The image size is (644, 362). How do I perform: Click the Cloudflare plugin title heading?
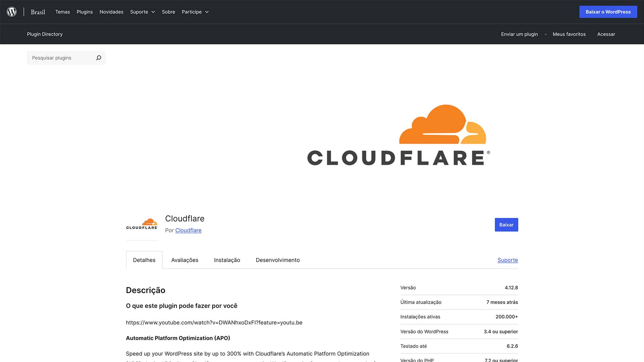[185, 219]
